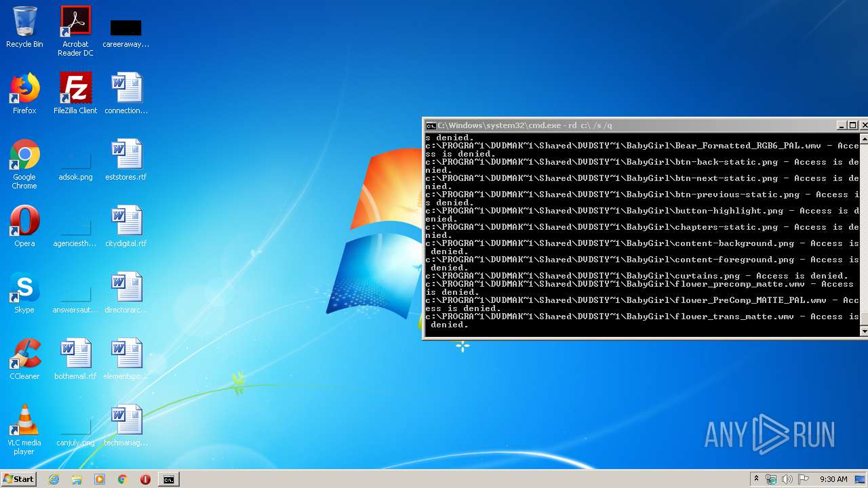Viewport: 868px width, 488px height.
Task: Open the volume tray icon
Action: click(787, 479)
